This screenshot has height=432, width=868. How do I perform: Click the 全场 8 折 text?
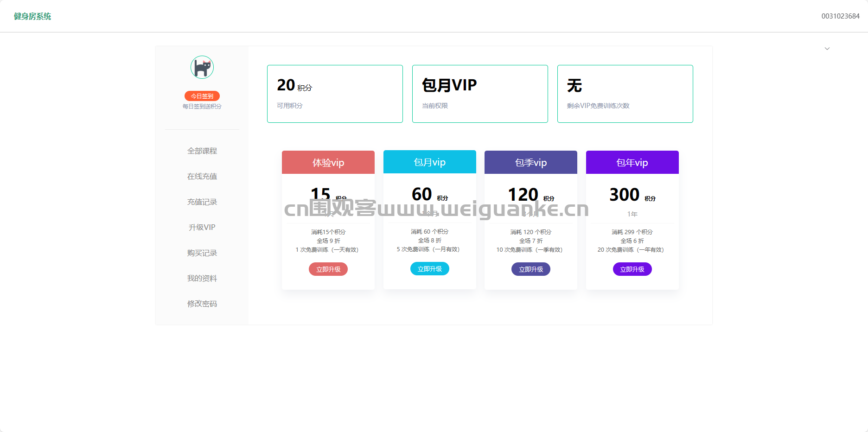point(430,240)
